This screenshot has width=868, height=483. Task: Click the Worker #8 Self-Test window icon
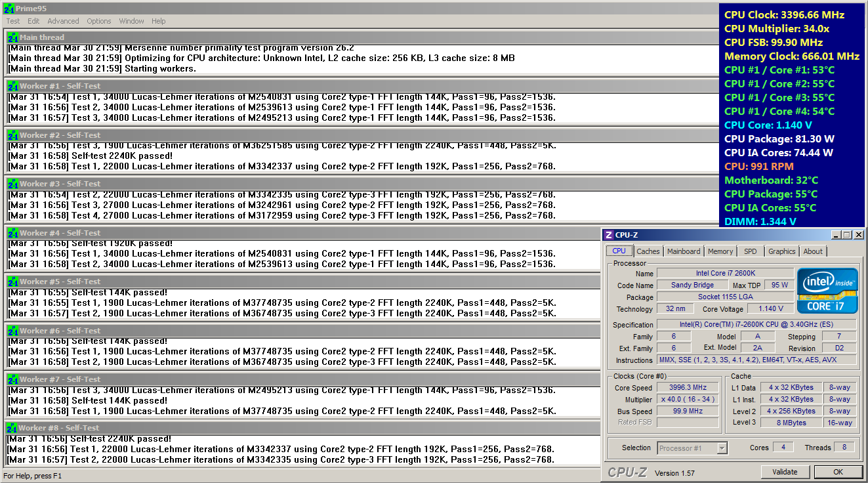tap(12, 429)
